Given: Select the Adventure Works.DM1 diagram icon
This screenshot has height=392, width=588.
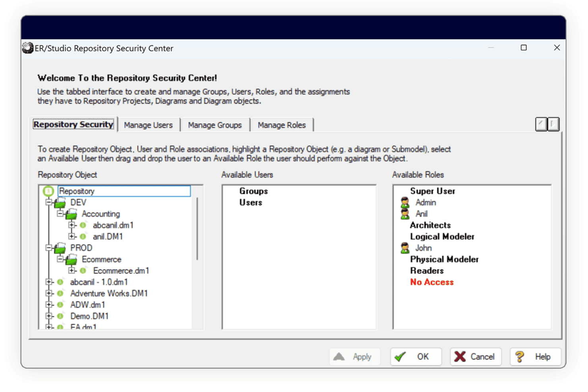Looking at the screenshot, I should pos(60,294).
